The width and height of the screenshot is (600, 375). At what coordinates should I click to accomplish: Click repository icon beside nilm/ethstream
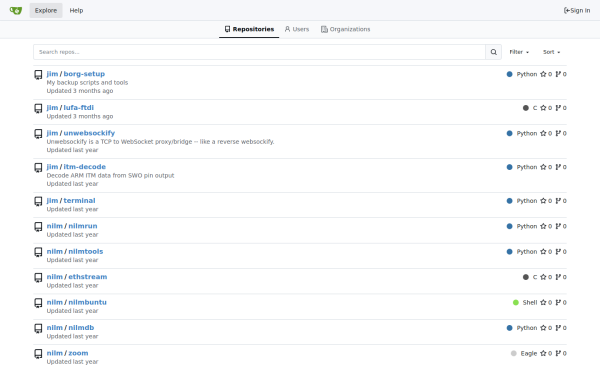tap(38, 277)
